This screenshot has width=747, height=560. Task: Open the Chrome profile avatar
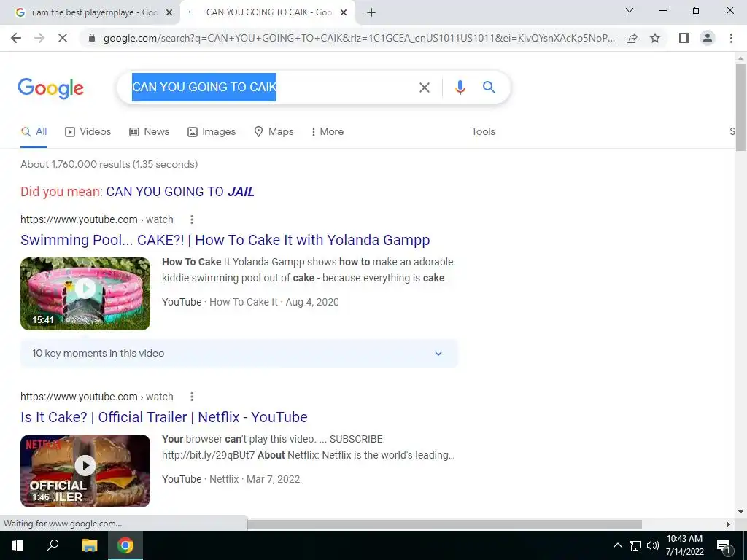click(x=708, y=38)
